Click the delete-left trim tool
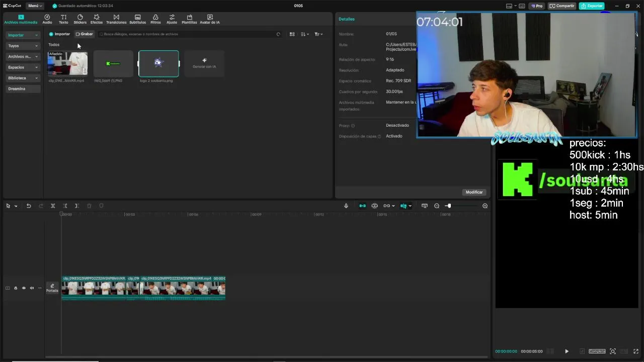The image size is (644, 362). [65, 206]
